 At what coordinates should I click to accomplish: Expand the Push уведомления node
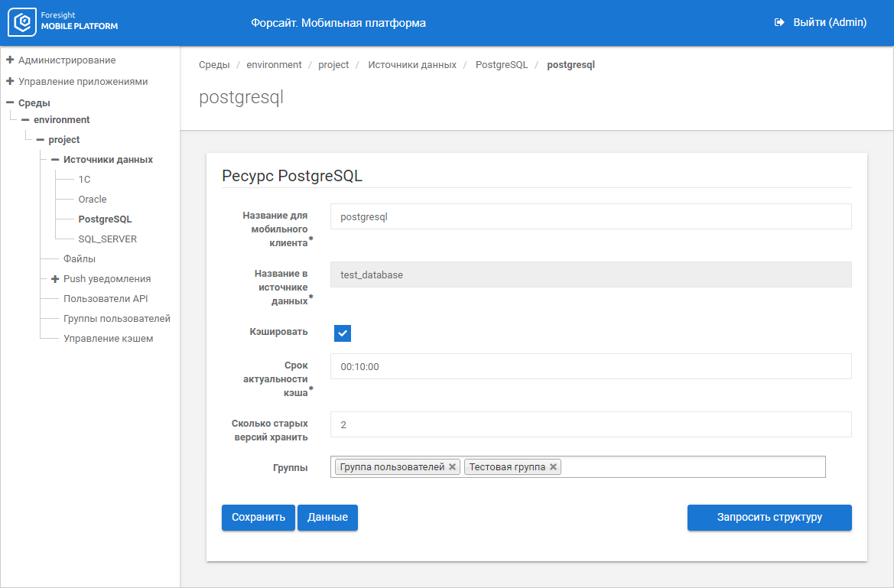click(x=55, y=279)
